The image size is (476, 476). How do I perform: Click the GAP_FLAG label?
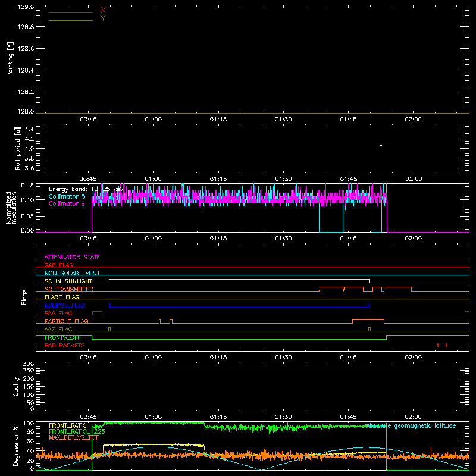coord(58,265)
